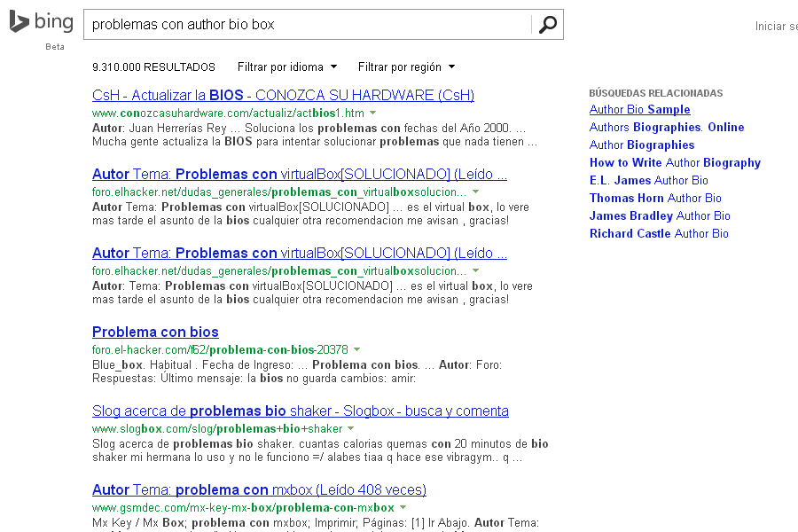Click the 'Beta' label under Bing logo
The image size is (798, 532).
point(55,47)
